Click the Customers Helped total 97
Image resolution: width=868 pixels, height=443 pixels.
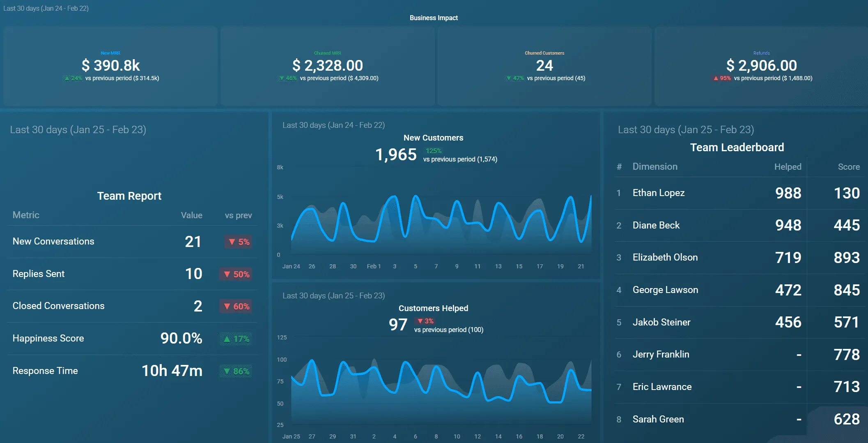398,325
